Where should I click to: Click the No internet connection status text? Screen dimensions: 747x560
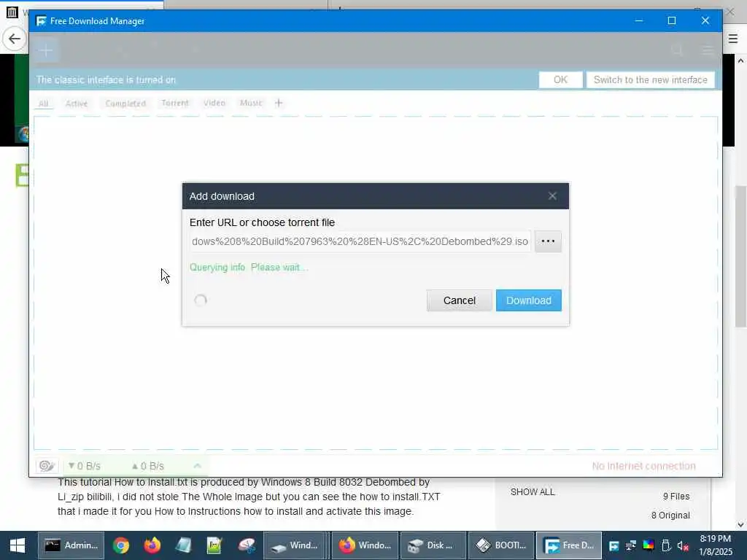pyautogui.click(x=643, y=466)
